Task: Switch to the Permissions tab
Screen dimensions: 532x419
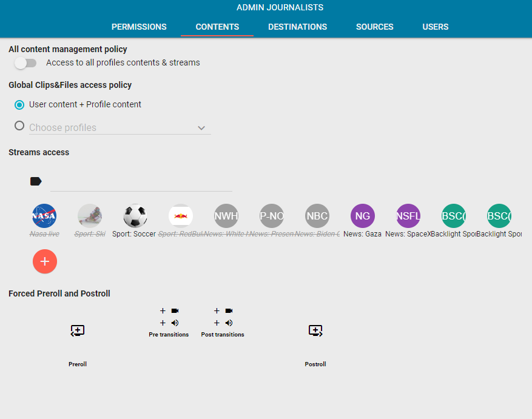Action: tap(139, 27)
